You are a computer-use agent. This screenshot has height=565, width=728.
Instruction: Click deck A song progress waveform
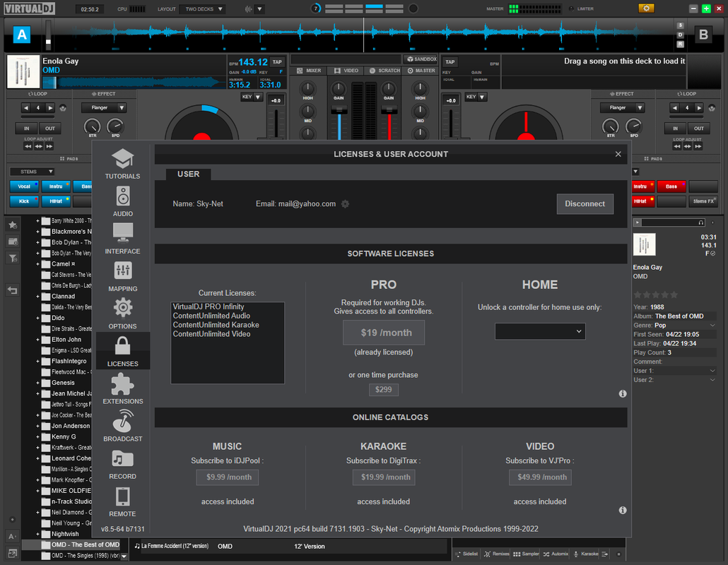click(x=134, y=83)
